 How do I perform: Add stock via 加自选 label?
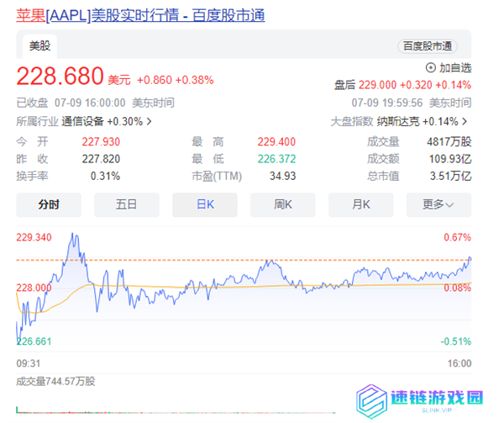(x=455, y=68)
